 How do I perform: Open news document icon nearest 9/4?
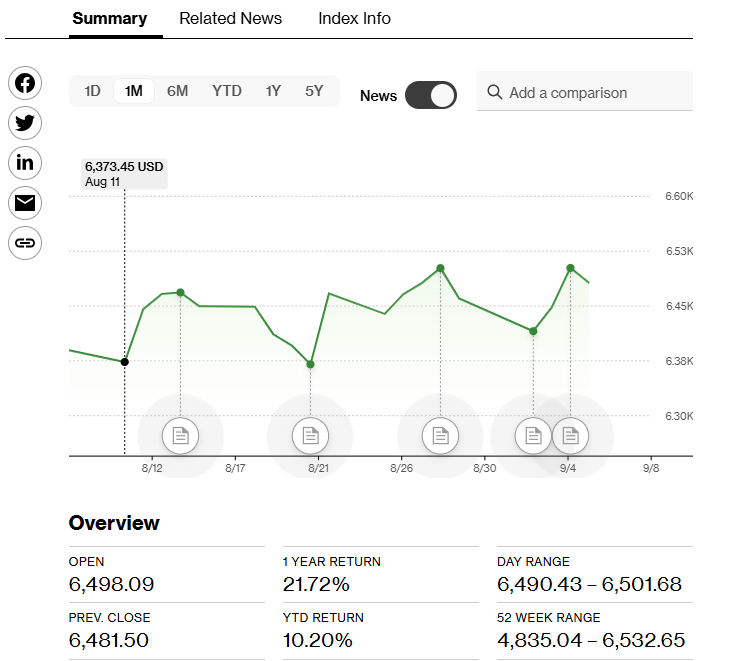570,435
